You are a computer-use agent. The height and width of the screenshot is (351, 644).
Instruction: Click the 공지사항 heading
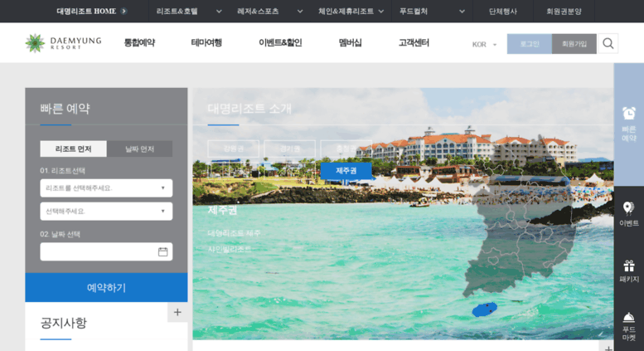(x=64, y=323)
